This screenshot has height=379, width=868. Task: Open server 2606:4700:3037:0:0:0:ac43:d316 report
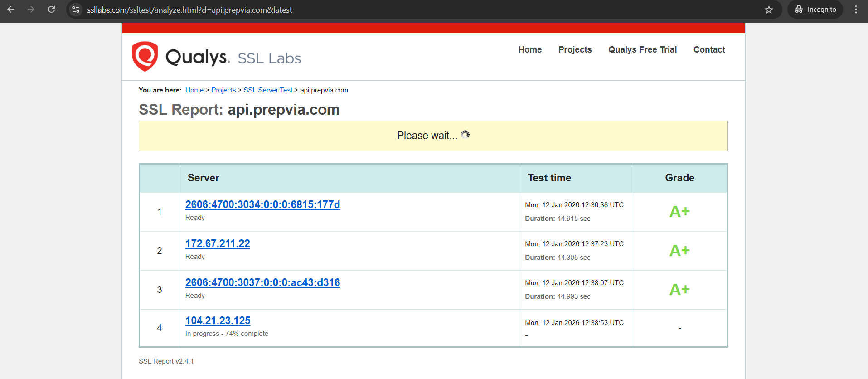click(262, 282)
